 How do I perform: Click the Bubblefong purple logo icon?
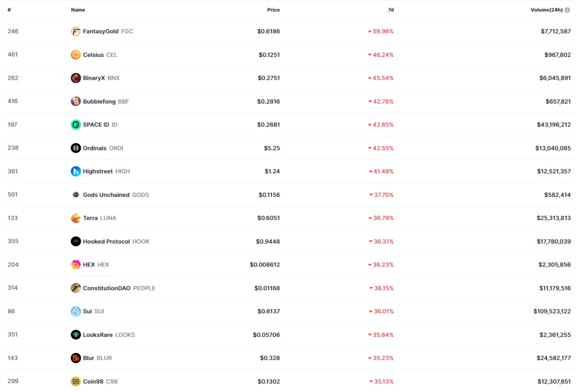(x=76, y=101)
